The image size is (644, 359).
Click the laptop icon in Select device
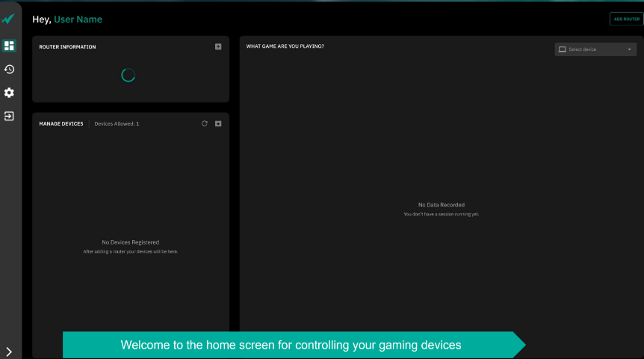click(x=563, y=49)
